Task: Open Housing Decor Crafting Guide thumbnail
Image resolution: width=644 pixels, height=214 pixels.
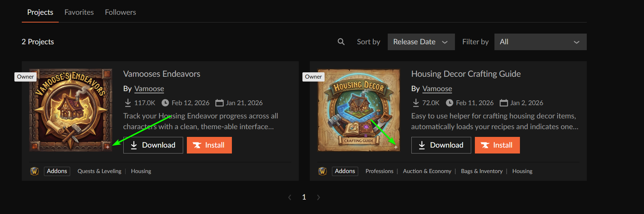Action: click(359, 110)
